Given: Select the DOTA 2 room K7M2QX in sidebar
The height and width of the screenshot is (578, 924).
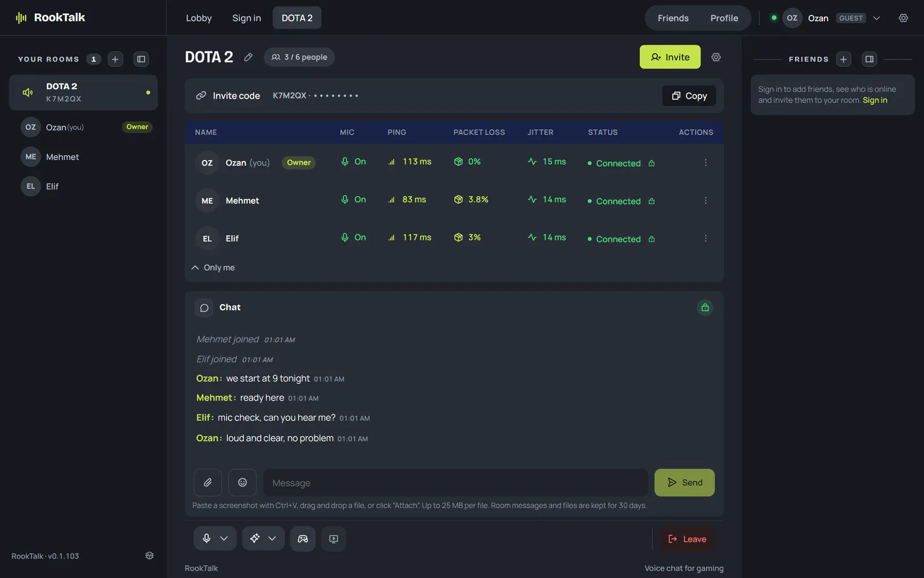Looking at the screenshot, I should click(83, 92).
